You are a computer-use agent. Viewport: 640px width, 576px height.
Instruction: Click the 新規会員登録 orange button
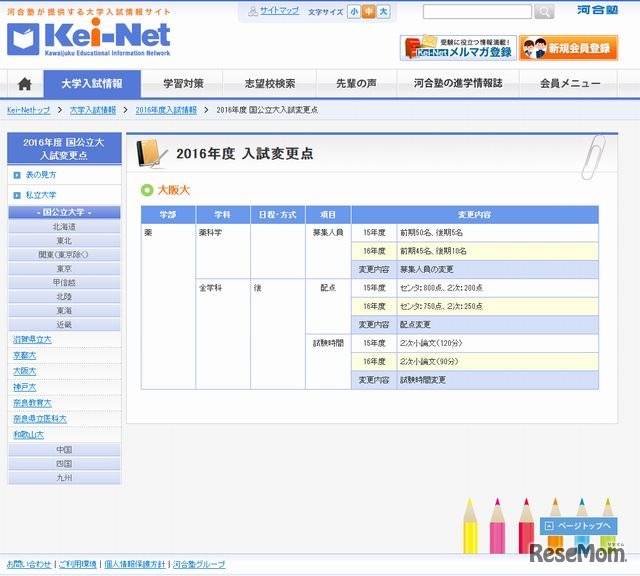click(569, 48)
